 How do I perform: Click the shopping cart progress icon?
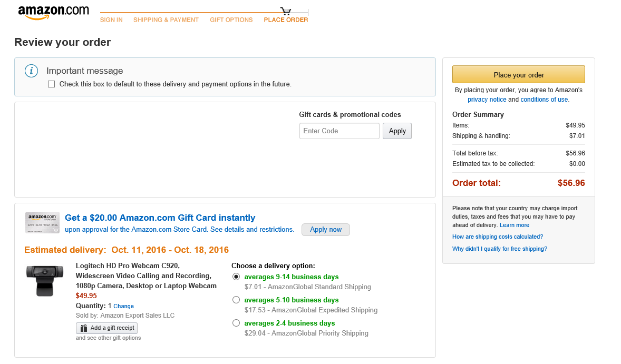point(286,11)
